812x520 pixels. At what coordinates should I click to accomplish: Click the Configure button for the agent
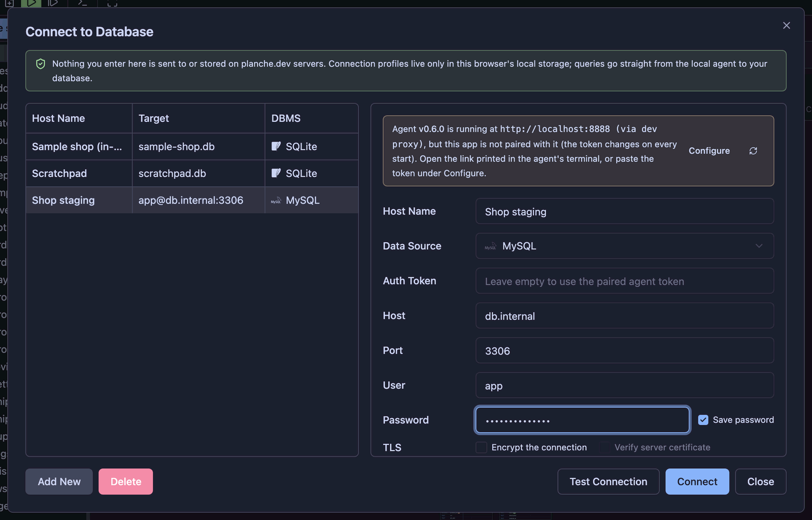click(x=709, y=151)
